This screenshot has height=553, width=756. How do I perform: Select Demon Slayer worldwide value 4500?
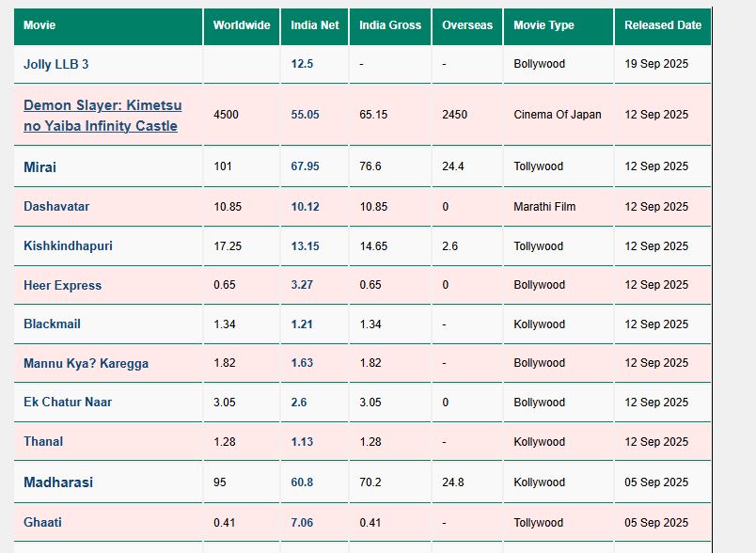click(226, 115)
